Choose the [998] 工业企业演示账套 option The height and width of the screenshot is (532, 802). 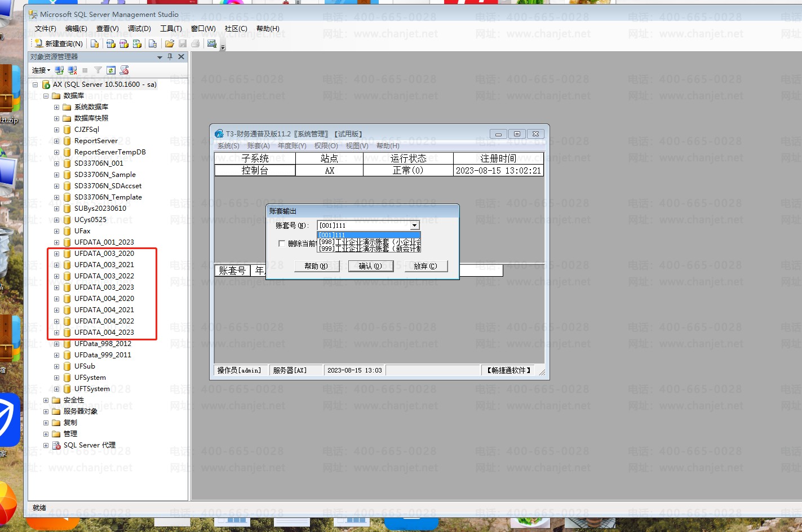(x=369, y=242)
